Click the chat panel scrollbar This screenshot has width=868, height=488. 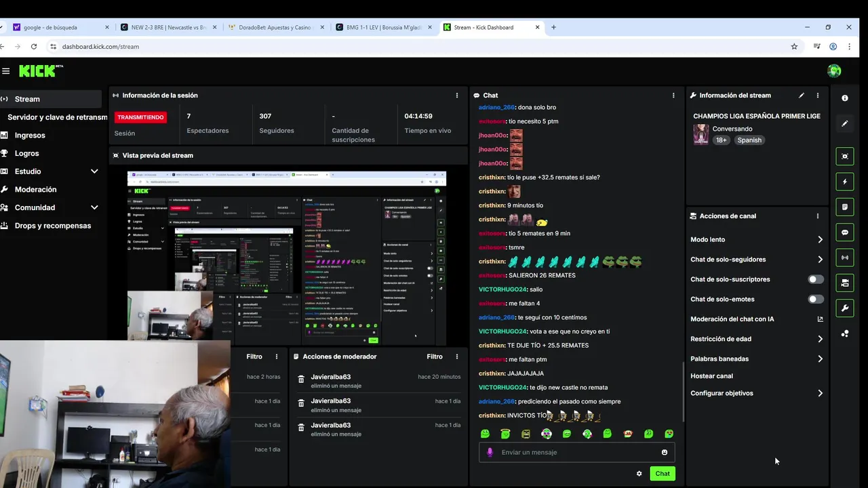683,392
